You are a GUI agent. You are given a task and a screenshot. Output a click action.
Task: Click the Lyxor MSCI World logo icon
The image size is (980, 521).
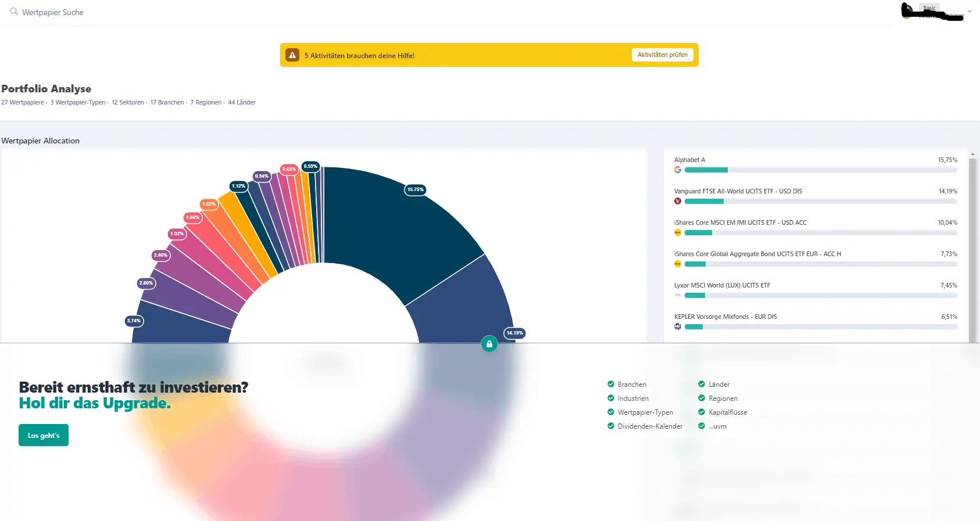[x=678, y=295]
